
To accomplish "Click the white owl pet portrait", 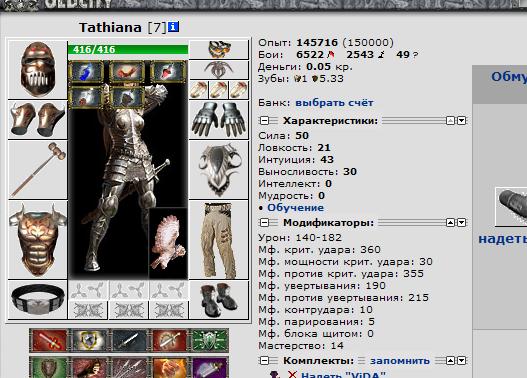I will pos(168,244).
